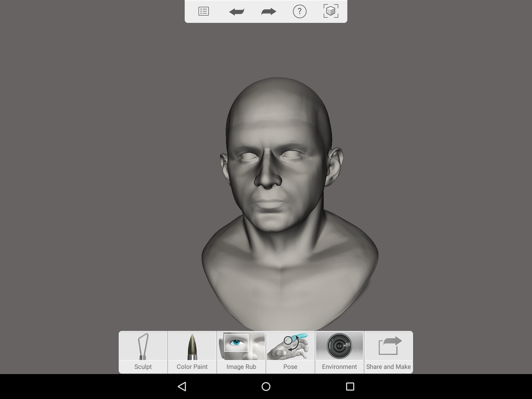The image size is (532, 399).
Task: Undo the last action with the left arrow
Action: pos(236,12)
